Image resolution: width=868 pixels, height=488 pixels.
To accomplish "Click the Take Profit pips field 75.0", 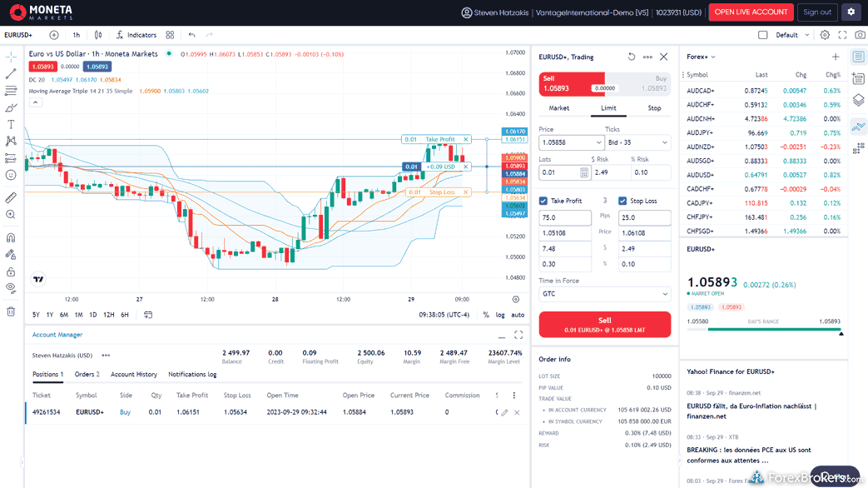I will (565, 217).
